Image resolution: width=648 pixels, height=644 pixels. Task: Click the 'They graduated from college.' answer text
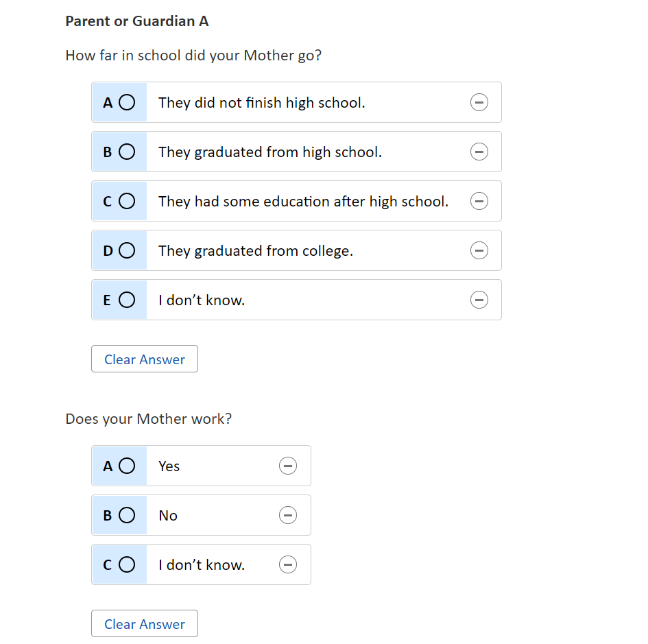[x=256, y=251]
